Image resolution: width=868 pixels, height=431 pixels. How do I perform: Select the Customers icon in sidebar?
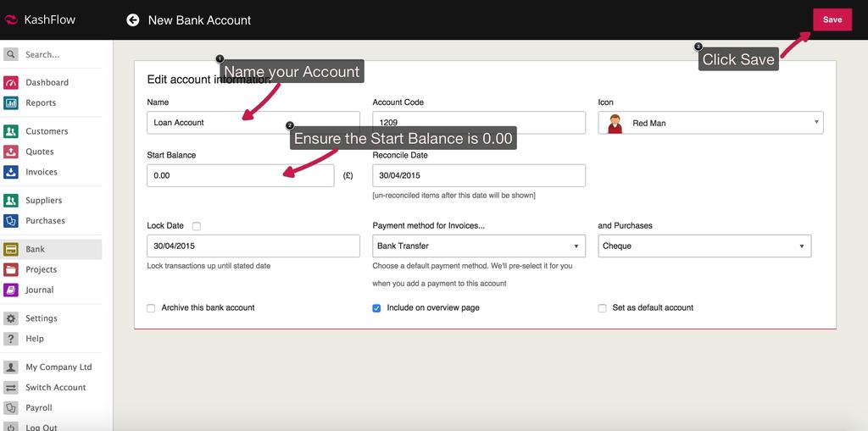[11, 131]
